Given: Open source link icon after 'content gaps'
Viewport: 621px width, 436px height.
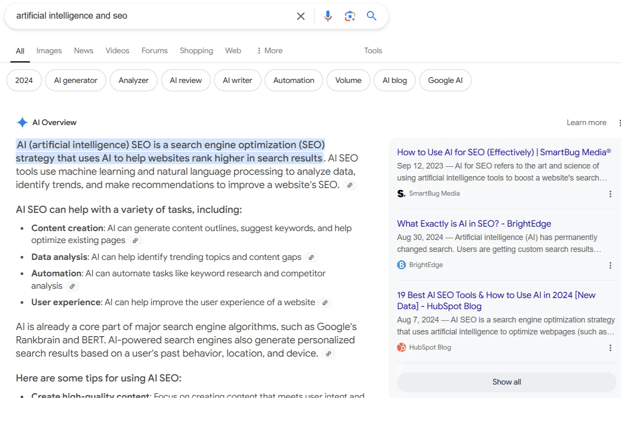Looking at the screenshot, I should [311, 257].
